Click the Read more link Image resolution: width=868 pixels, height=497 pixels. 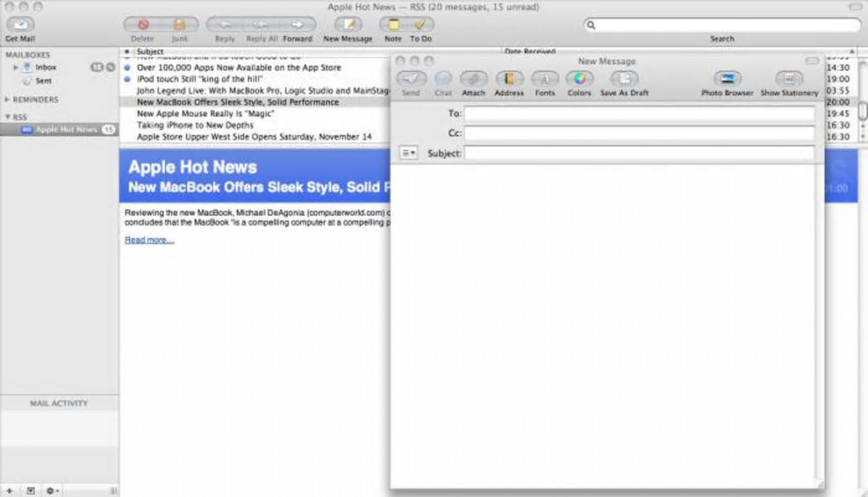coord(150,240)
